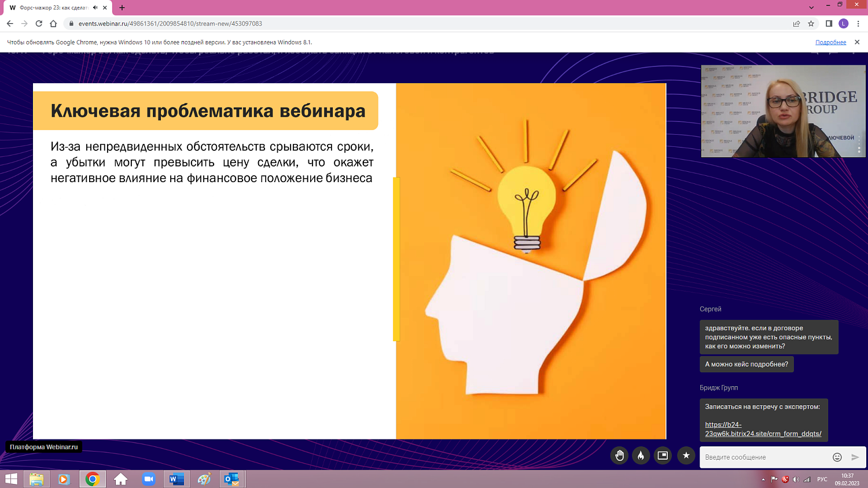
Task: Mute the webinar tab audio icon
Action: point(95,8)
